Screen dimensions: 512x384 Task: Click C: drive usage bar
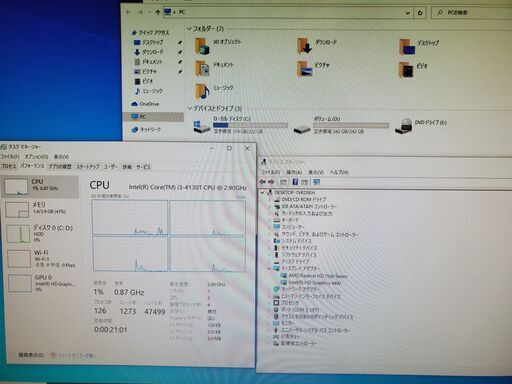click(250, 125)
